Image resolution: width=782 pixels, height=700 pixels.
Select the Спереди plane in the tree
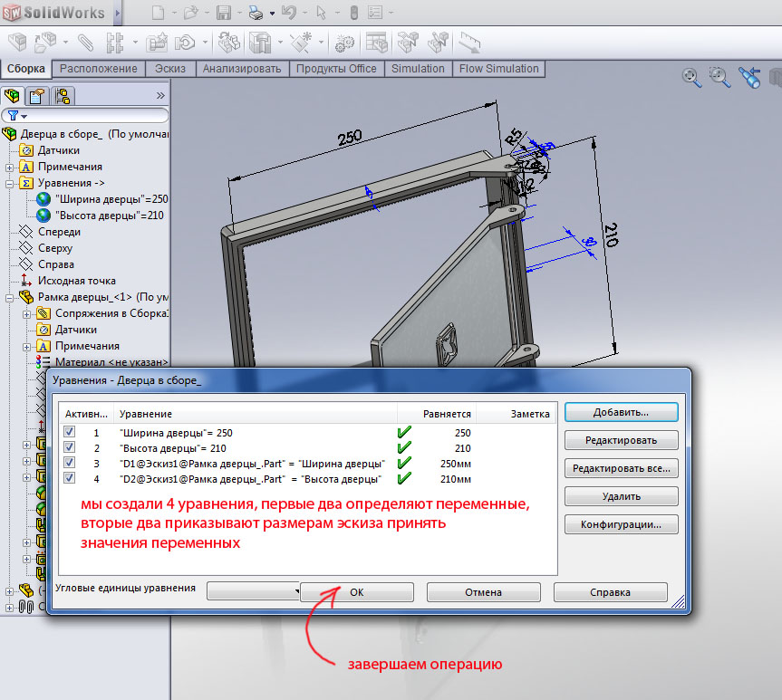pyautogui.click(x=59, y=232)
